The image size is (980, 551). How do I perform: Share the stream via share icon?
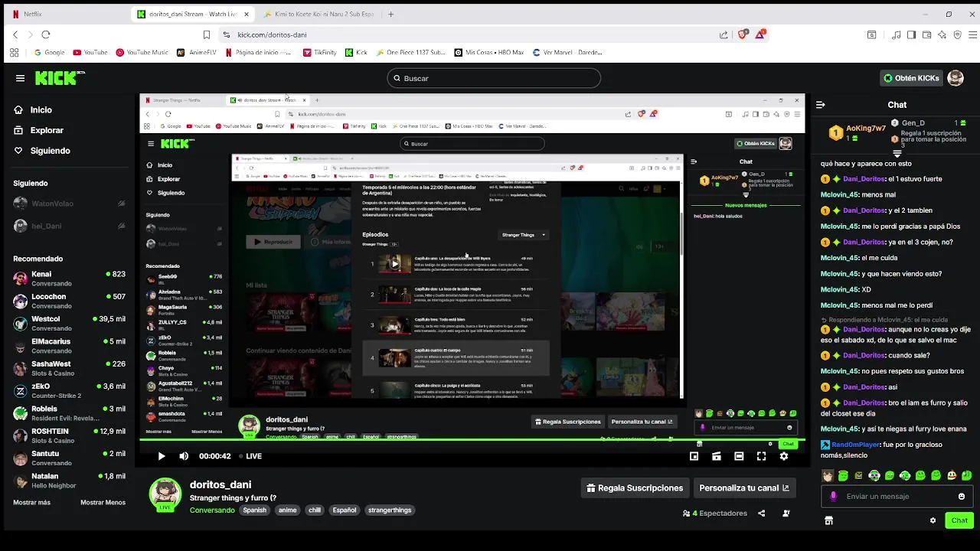point(761,514)
